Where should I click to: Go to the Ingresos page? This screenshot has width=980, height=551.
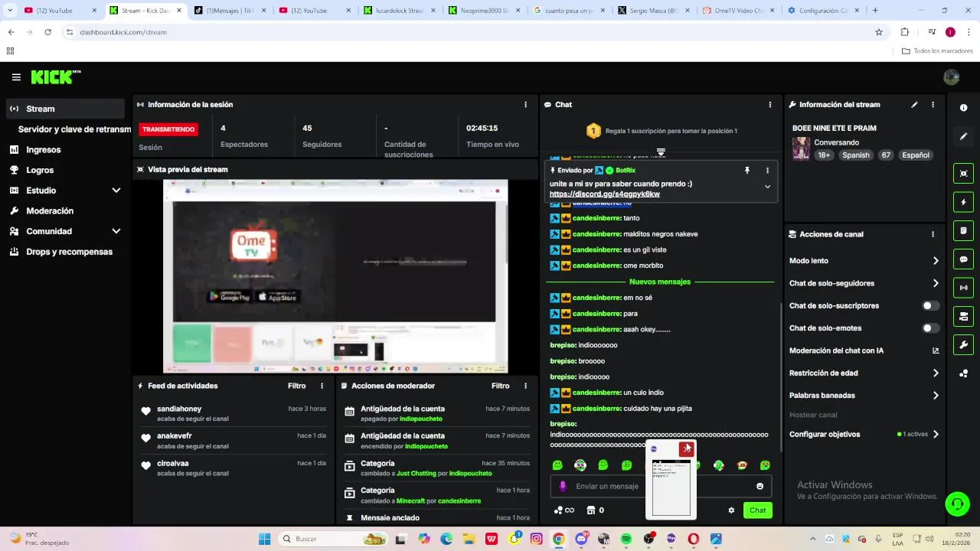click(x=65, y=150)
